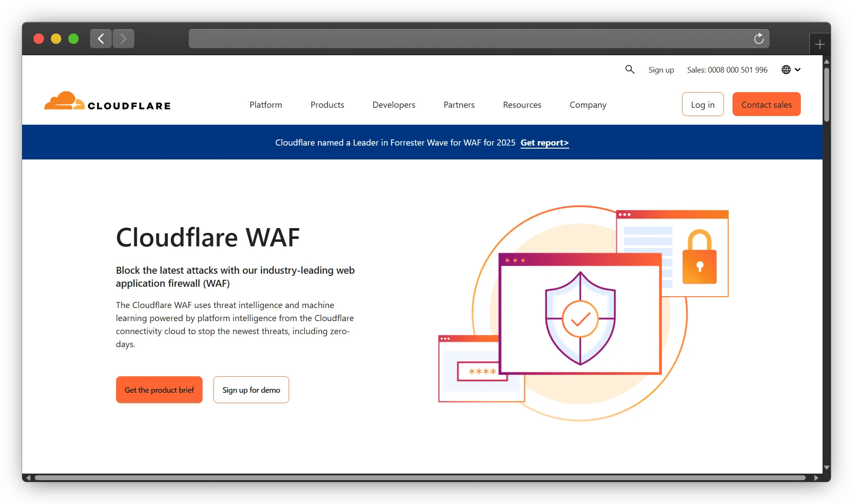This screenshot has width=853, height=504.
Task: Click the browser address bar
Action: 470,39
